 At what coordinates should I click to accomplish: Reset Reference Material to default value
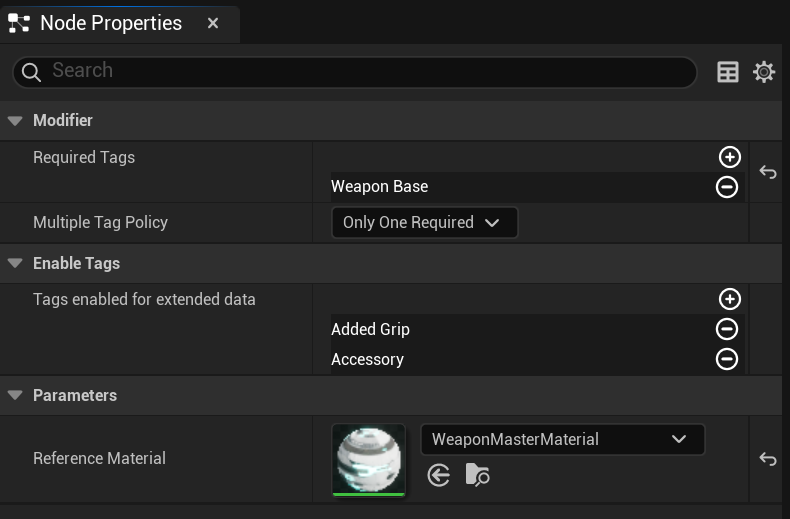[768, 459]
